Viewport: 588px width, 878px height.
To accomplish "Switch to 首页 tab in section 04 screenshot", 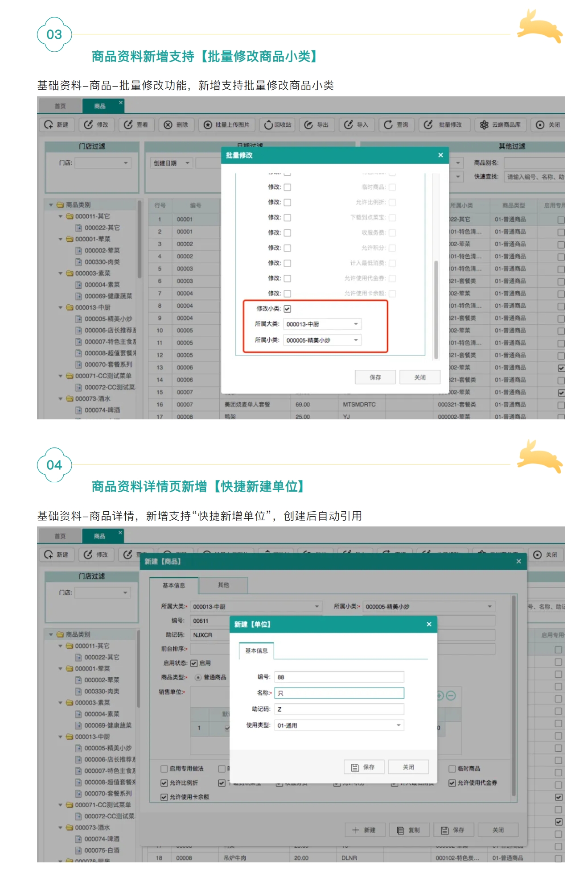I will (60, 536).
